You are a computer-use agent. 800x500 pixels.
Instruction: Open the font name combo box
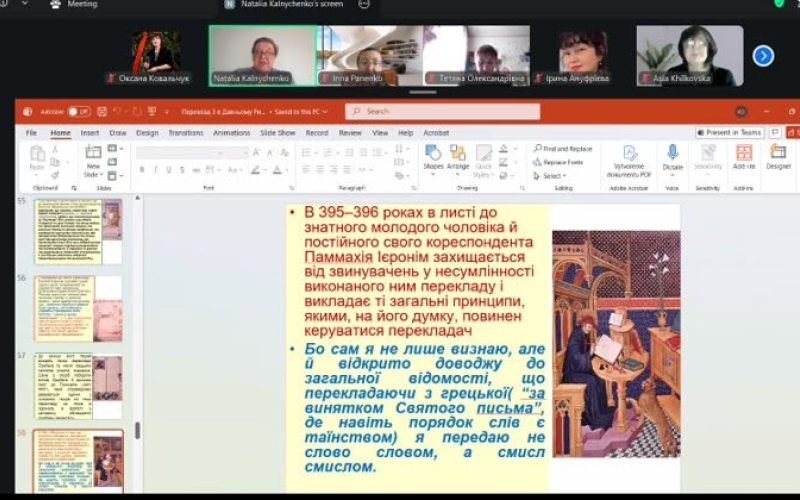pos(180,153)
